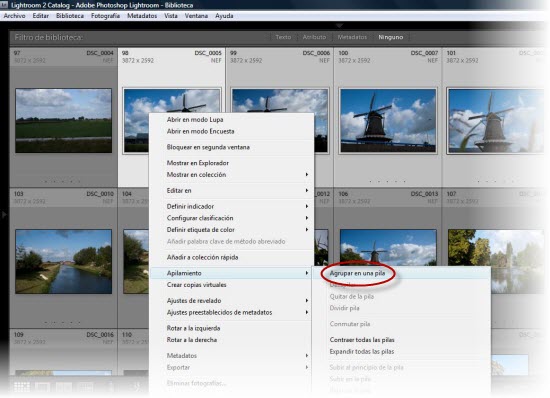Choose Mostrar en Explorador
The image size is (550, 398).
(197, 163)
